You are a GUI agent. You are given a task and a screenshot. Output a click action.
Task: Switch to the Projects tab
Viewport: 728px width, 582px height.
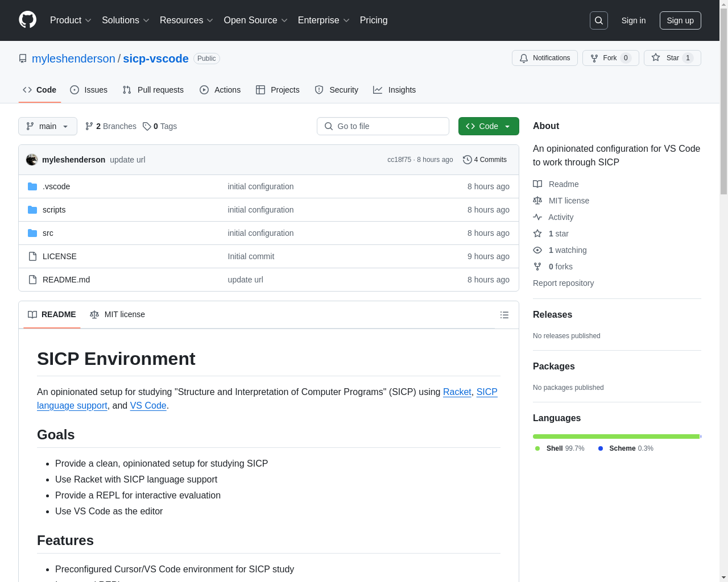click(278, 90)
